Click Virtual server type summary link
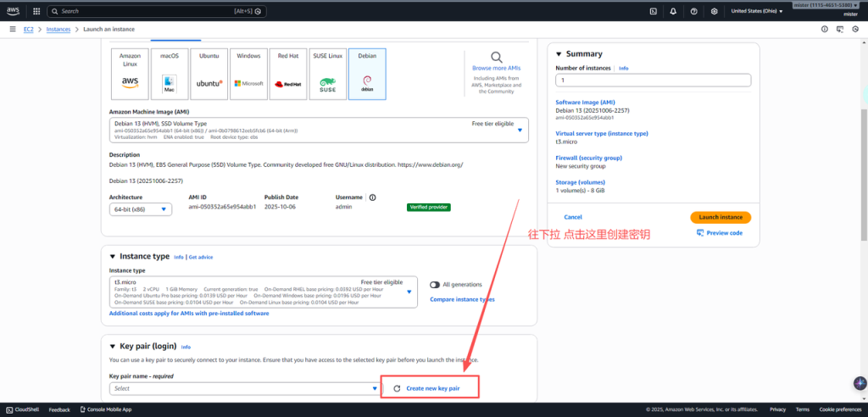Viewport: 868px width, 417px height. click(x=602, y=133)
